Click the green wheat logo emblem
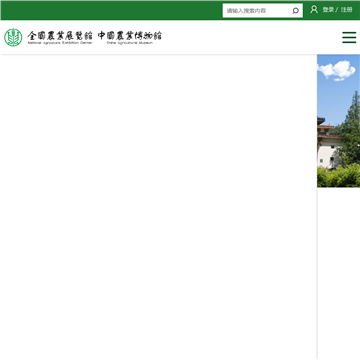The image size is (360, 360). (13, 37)
